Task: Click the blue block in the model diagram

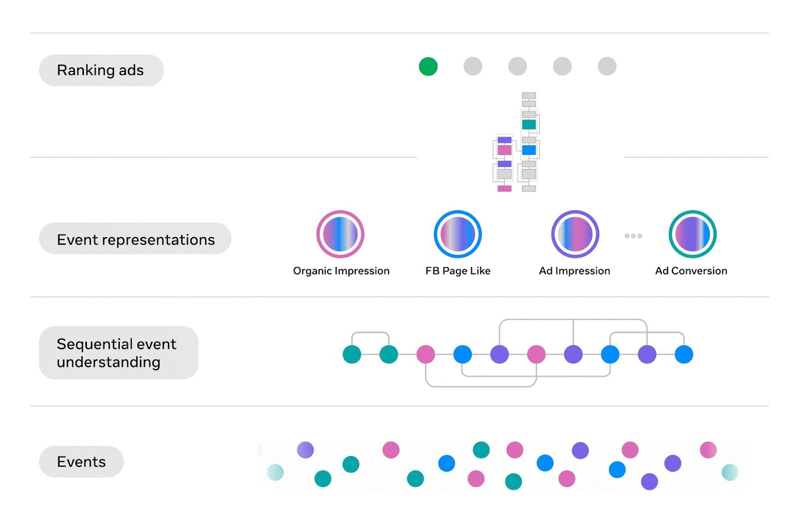Action: click(x=529, y=150)
